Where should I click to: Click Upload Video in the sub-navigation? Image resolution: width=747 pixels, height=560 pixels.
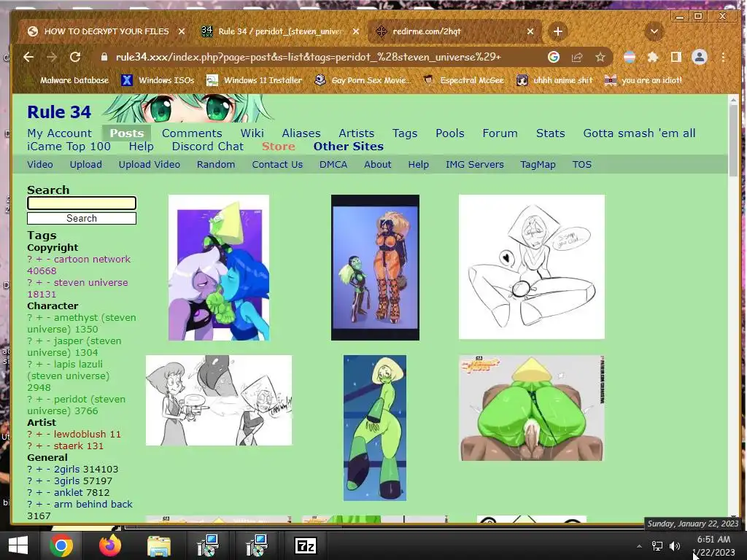(149, 165)
